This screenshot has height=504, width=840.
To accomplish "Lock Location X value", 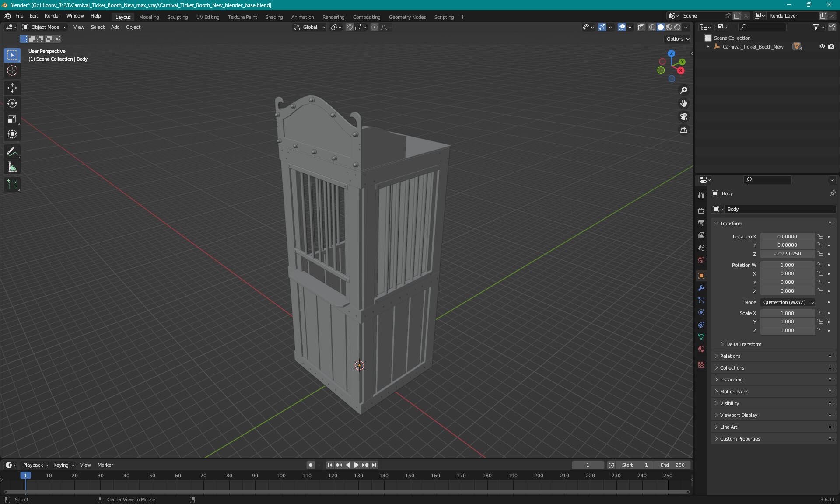I will coord(820,237).
